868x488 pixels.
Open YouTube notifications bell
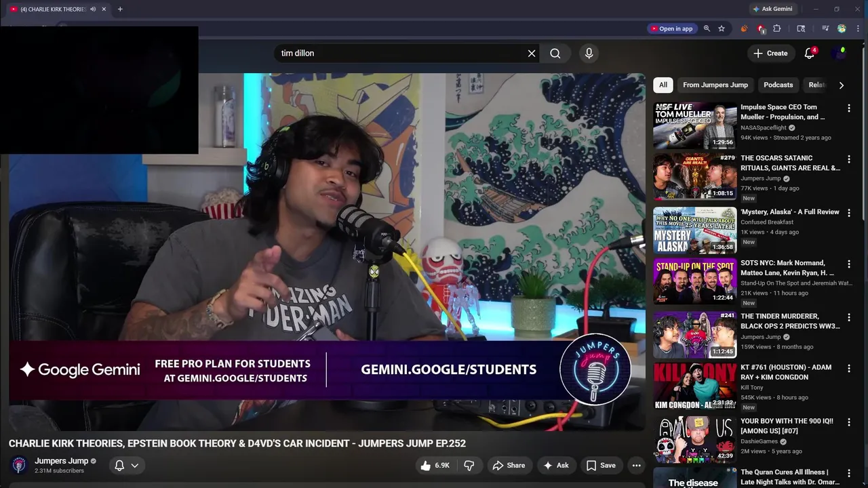pyautogui.click(x=809, y=54)
